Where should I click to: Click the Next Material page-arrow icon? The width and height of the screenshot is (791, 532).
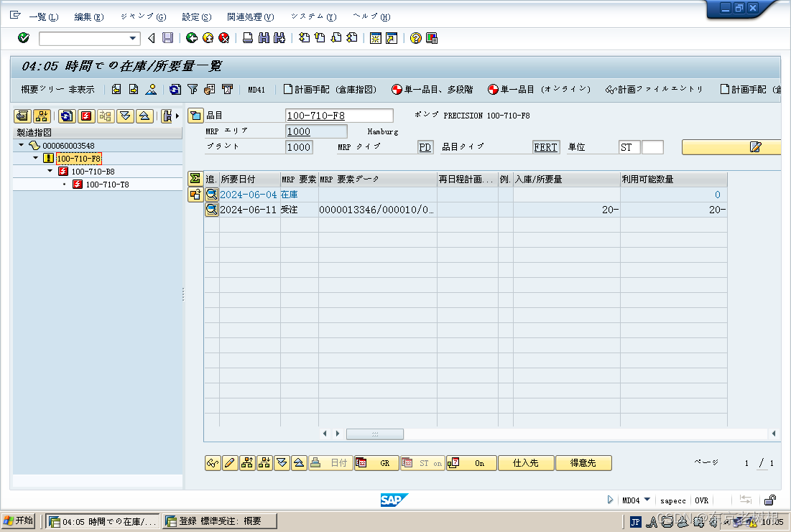(x=134, y=89)
